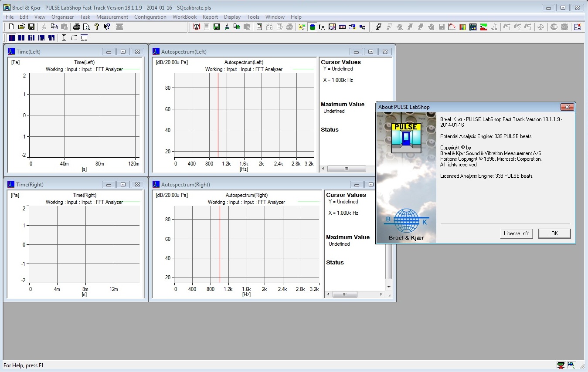
Task: Copy via the main toolbar's copy icon
Action: (x=54, y=27)
